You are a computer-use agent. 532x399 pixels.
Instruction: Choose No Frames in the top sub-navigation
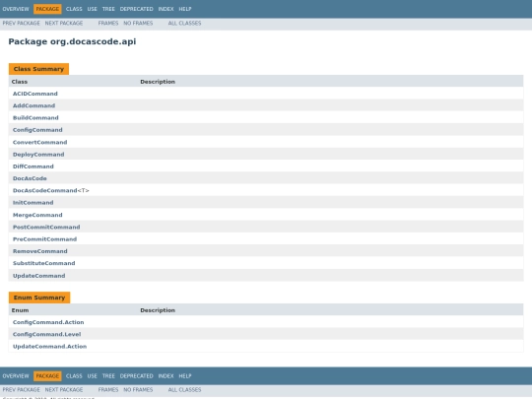138,23
